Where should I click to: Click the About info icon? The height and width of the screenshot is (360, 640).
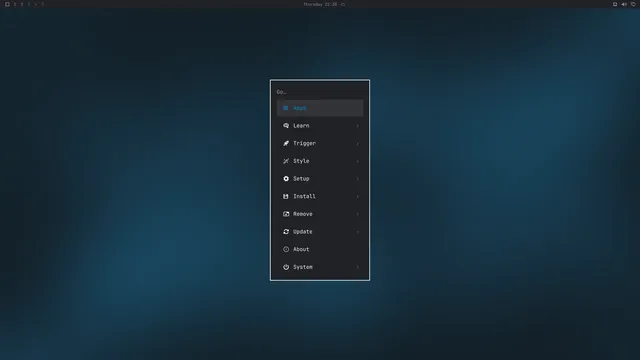pyautogui.click(x=286, y=249)
